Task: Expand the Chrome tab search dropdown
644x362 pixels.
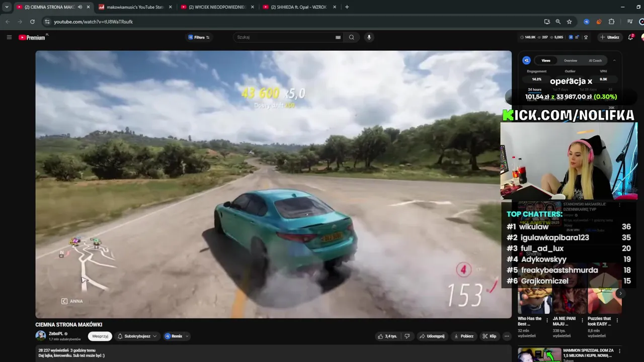Action: 7,7
